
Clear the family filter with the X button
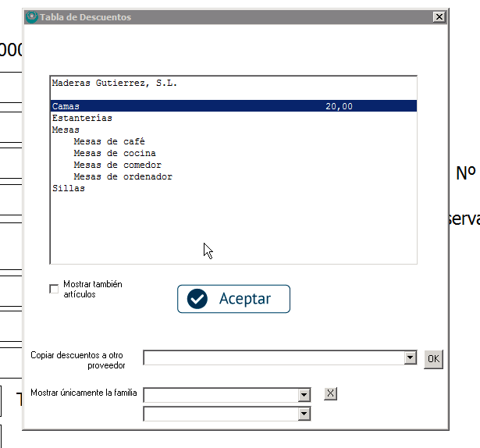330,394
